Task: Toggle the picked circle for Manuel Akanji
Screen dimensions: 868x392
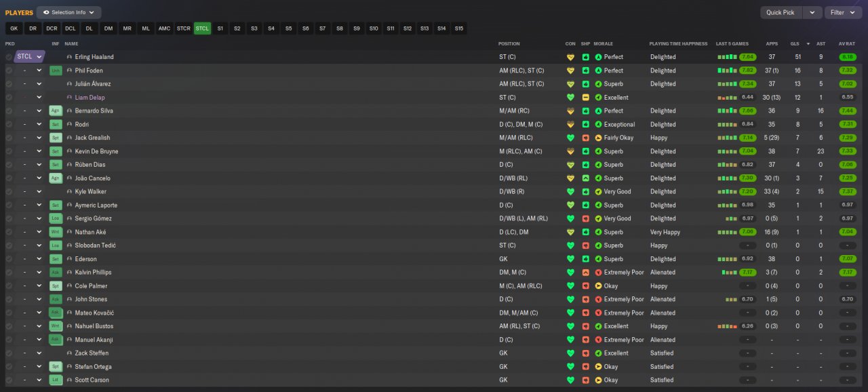Action: 9,340
